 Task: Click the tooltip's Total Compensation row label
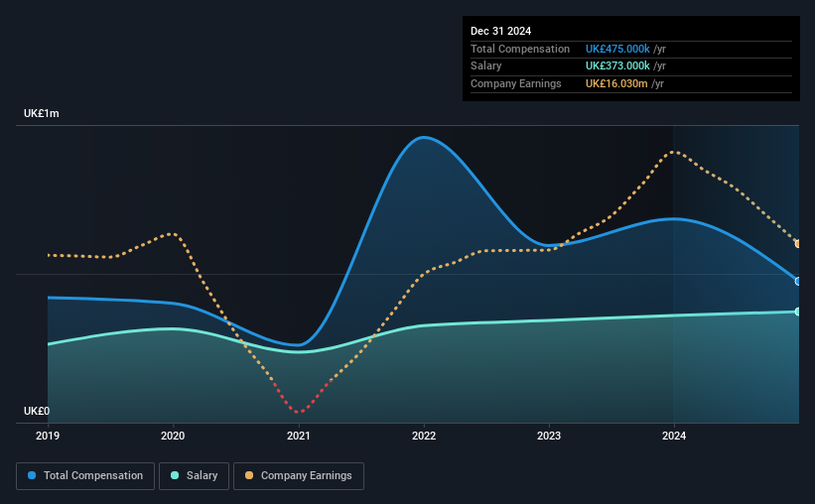[520, 49]
